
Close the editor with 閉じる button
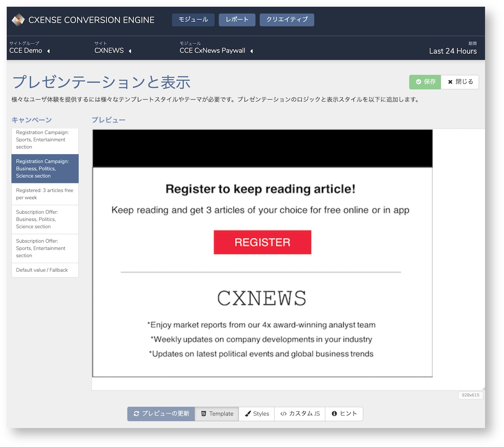coord(460,82)
